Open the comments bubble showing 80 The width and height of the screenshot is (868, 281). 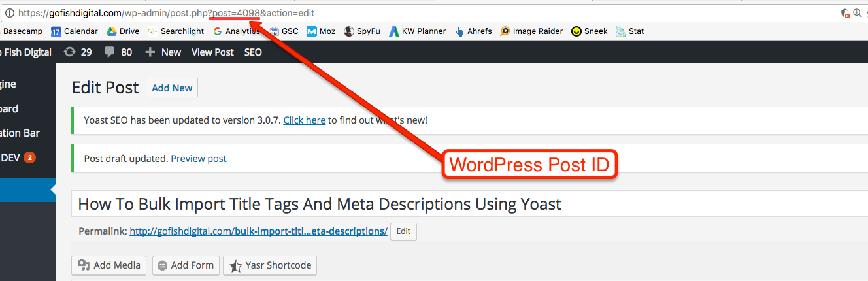118,52
